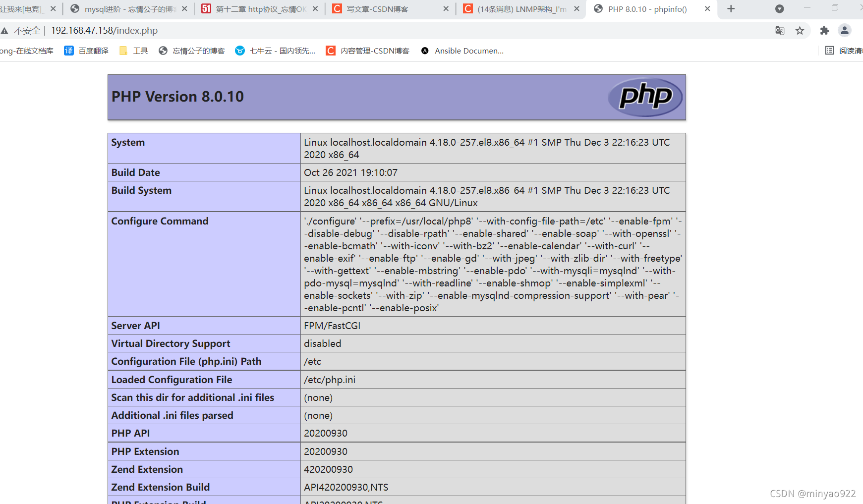The height and width of the screenshot is (504, 863).
Task: Click the Configure Command label
Action: pyautogui.click(x=160, y=221)
